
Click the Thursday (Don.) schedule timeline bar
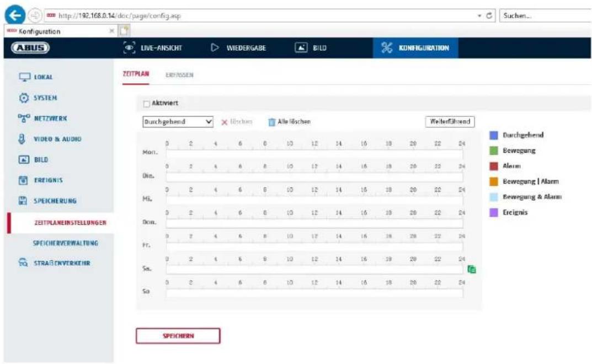point(314,223)
